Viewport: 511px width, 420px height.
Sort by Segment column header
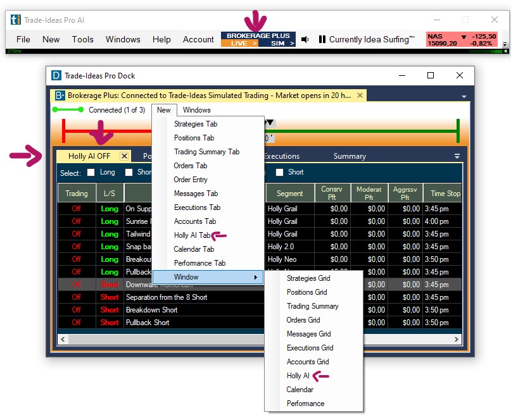click(290, 193)
